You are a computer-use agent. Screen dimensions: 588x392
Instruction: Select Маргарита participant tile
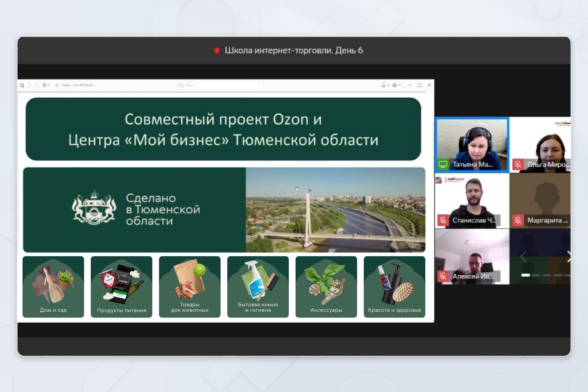coord(540,201)
